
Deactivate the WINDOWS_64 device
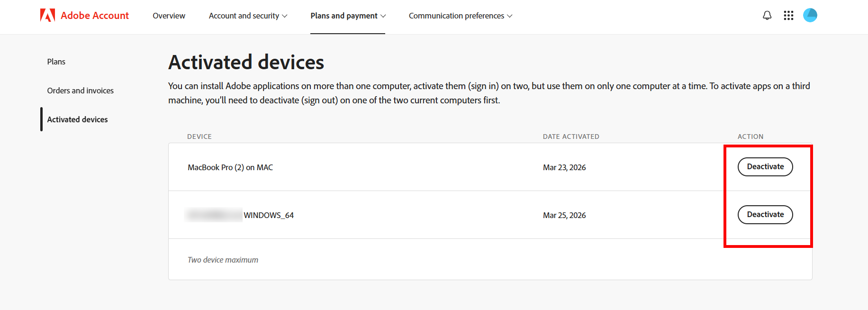[x=765, y=215]
